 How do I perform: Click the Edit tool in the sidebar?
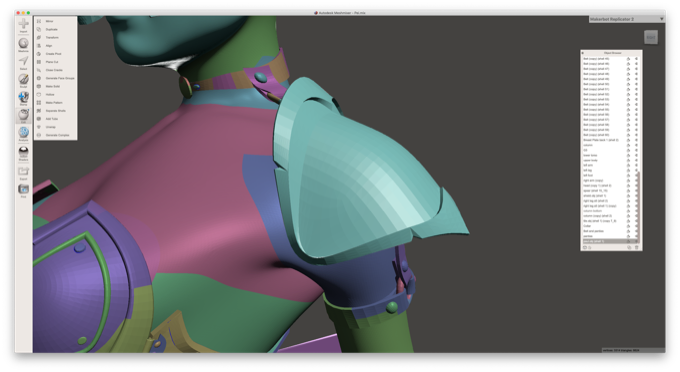point(23,116)
